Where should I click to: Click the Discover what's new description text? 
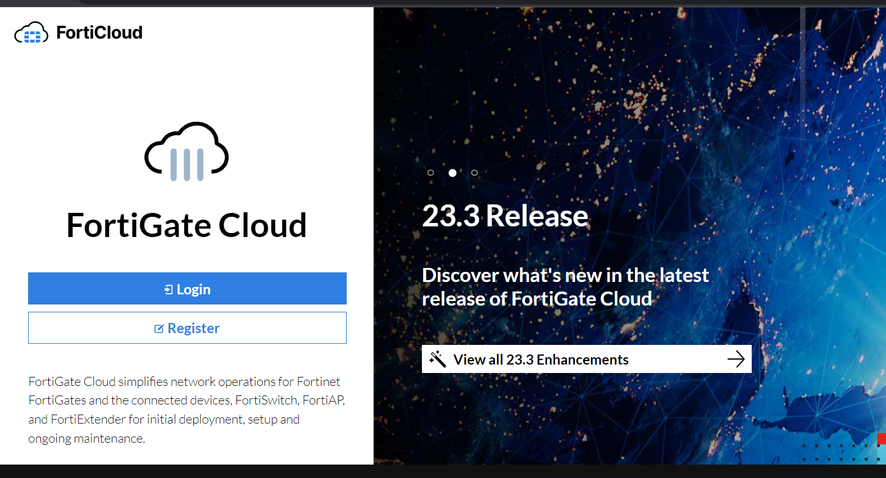[565, 287]
